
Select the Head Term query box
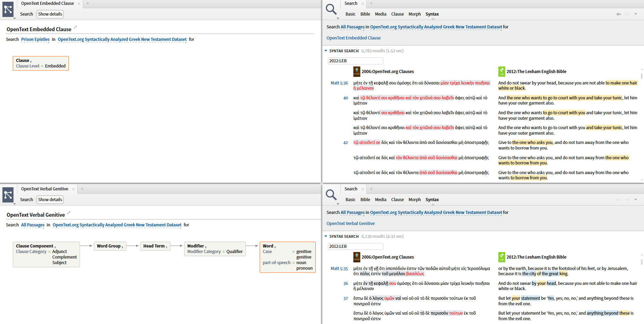pos(155,246)
